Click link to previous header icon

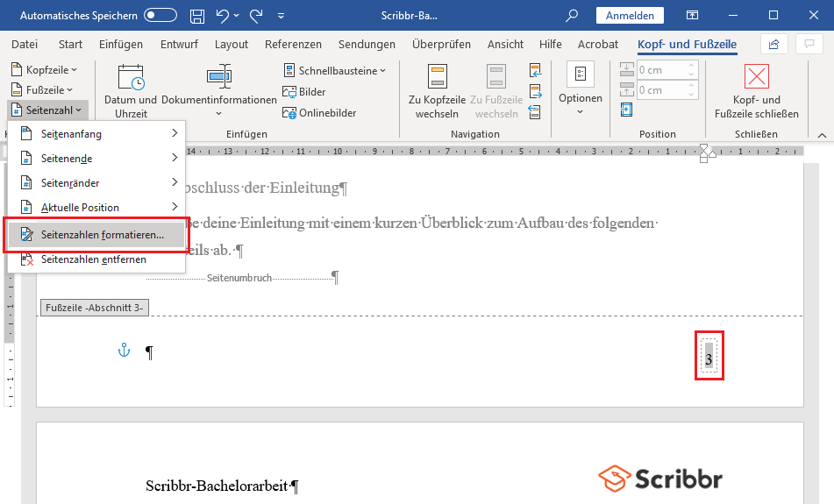pyautogui.click(x=535, y=111)
